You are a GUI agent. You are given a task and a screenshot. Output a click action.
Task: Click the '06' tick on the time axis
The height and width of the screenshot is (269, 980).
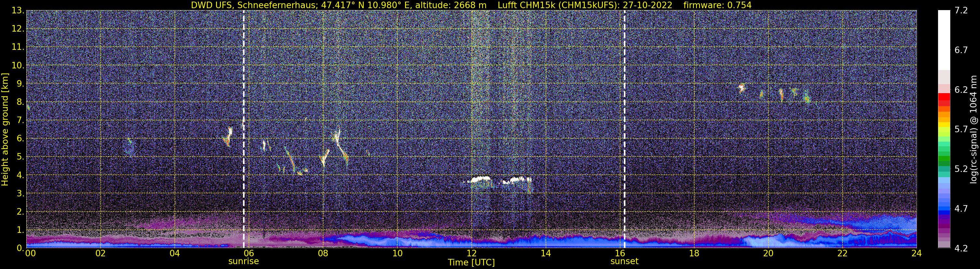pos(249,253)
